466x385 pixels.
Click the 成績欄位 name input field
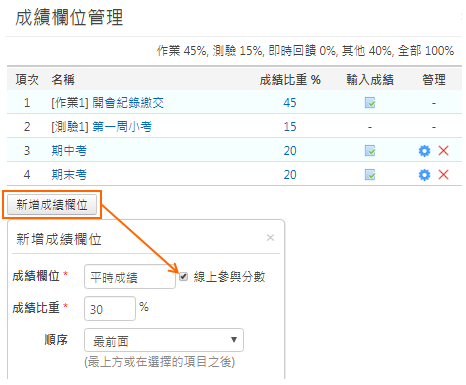click(x=130, y=277)
